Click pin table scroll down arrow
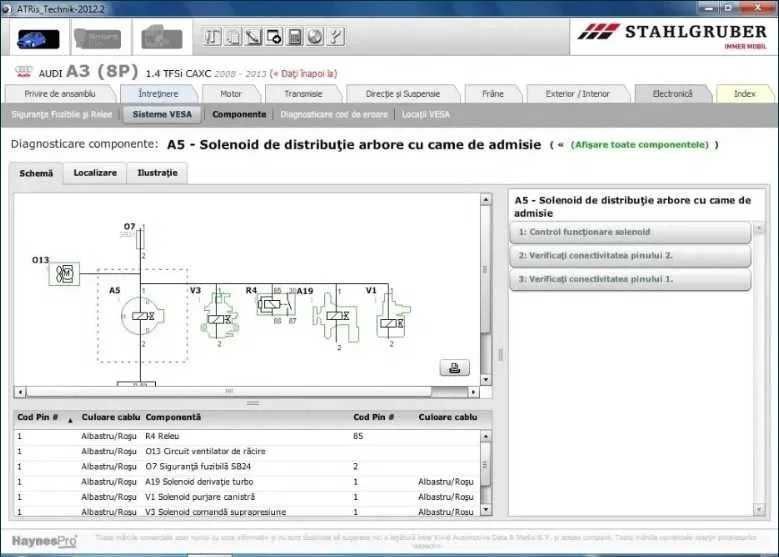The height and width of the screenshot is (557, 779). coord(486,510)
